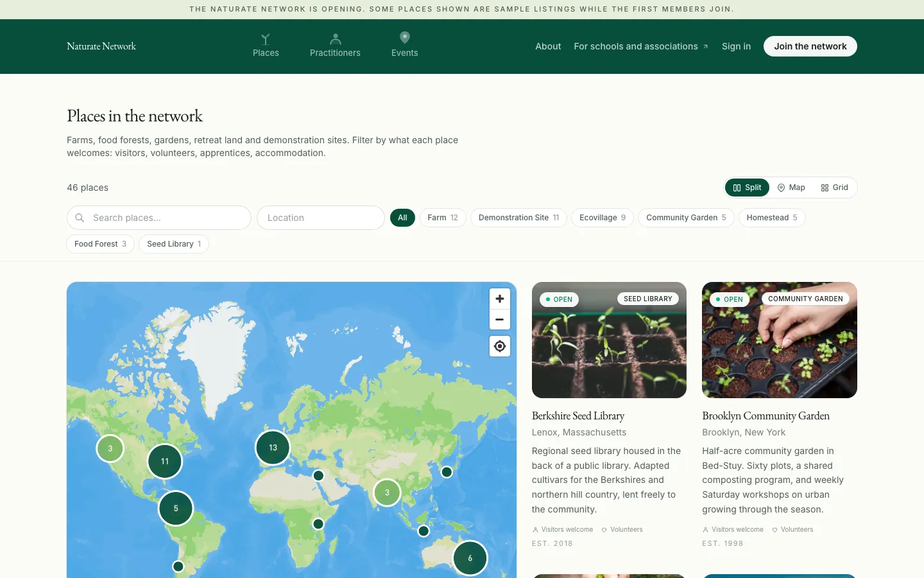Viewport: 924px width, 578px height.
Task: Click the search magnifier icon
Action: [80, 218]
